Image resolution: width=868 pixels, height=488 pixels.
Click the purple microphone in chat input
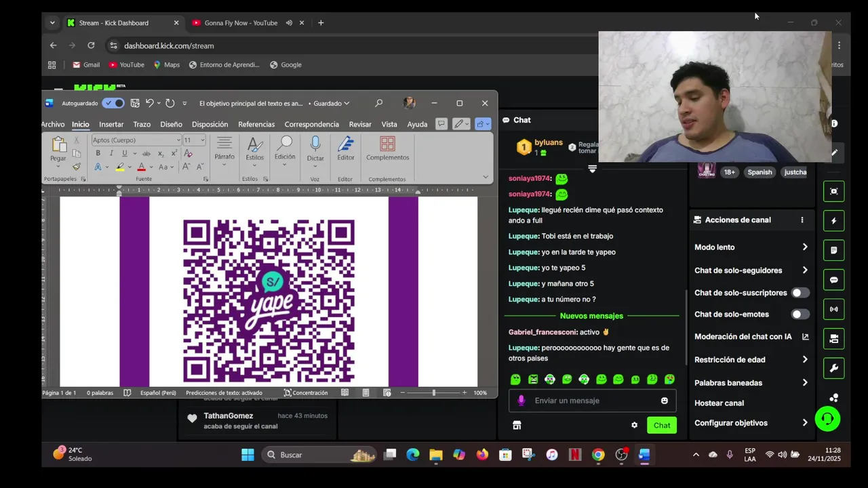pos(521,401)
